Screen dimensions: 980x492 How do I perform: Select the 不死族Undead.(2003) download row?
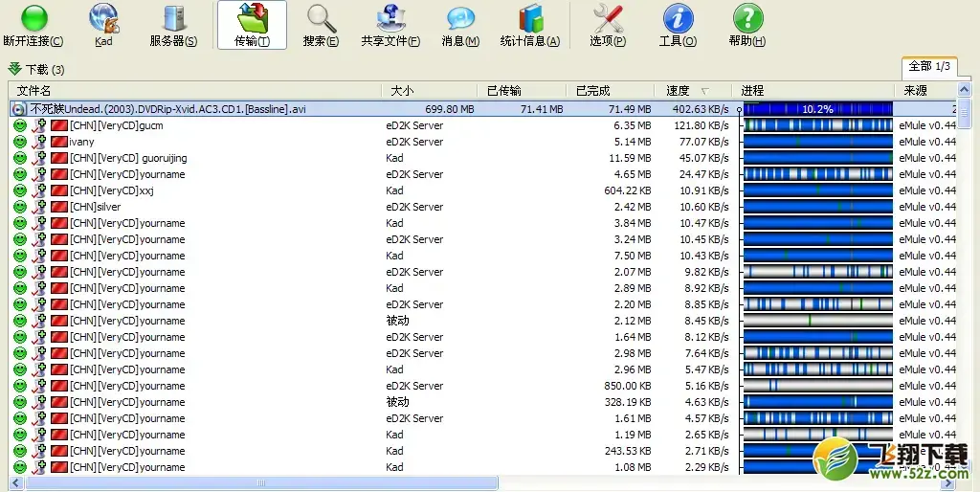tap(482, 109)
